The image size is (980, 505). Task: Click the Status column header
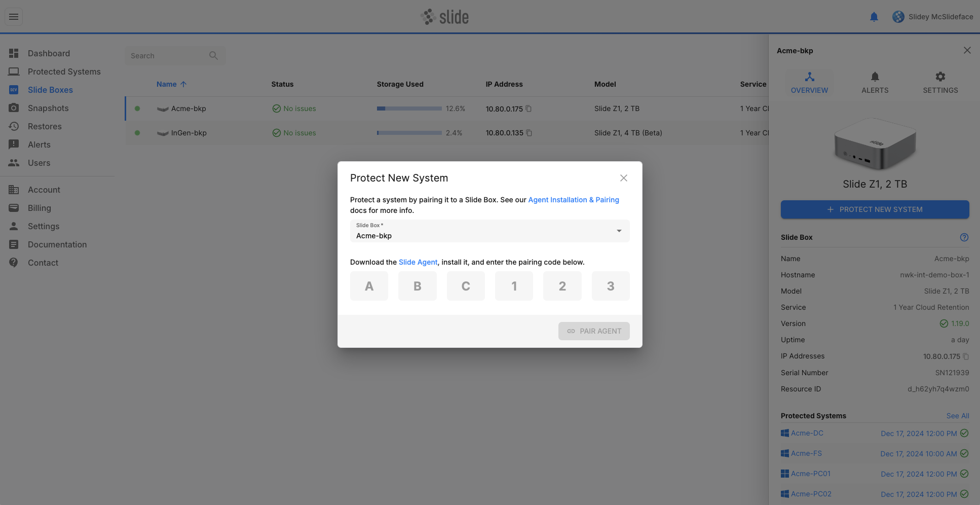282,84
